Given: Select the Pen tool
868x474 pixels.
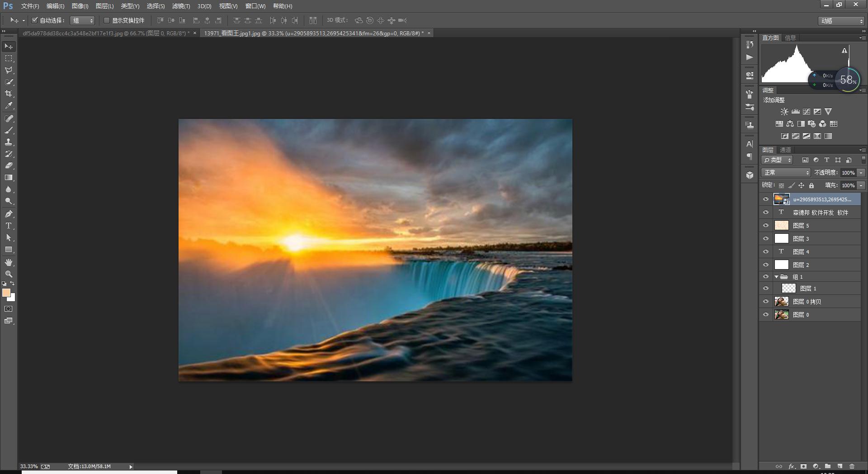Looking at the screenshot, I should coord(9,214).
